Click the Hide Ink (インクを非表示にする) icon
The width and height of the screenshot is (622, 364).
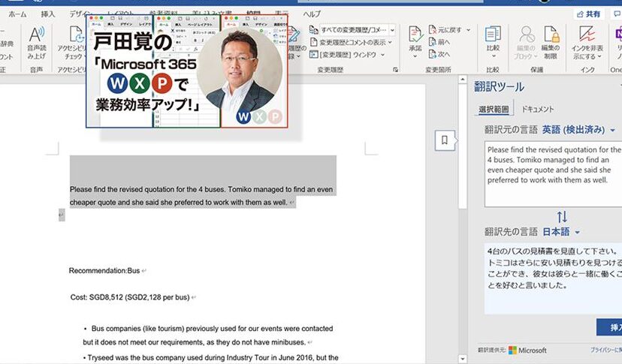(587, 34)
